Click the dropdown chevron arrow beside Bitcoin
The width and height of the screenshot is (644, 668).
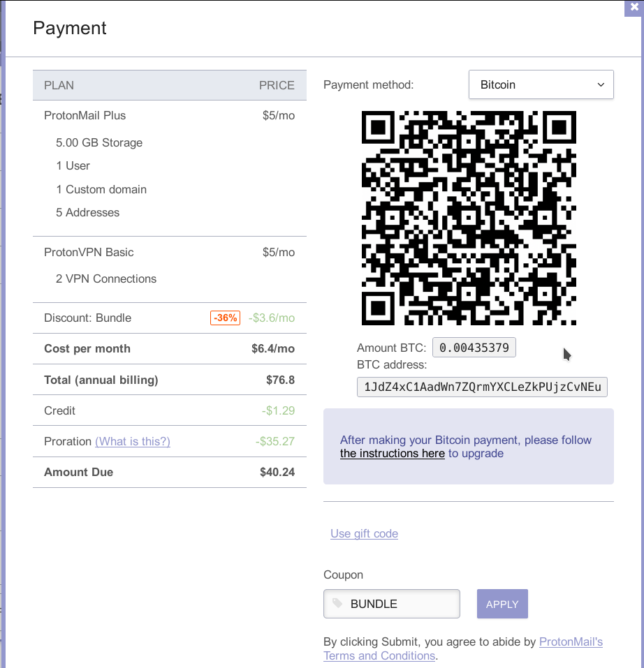[601, 84]
